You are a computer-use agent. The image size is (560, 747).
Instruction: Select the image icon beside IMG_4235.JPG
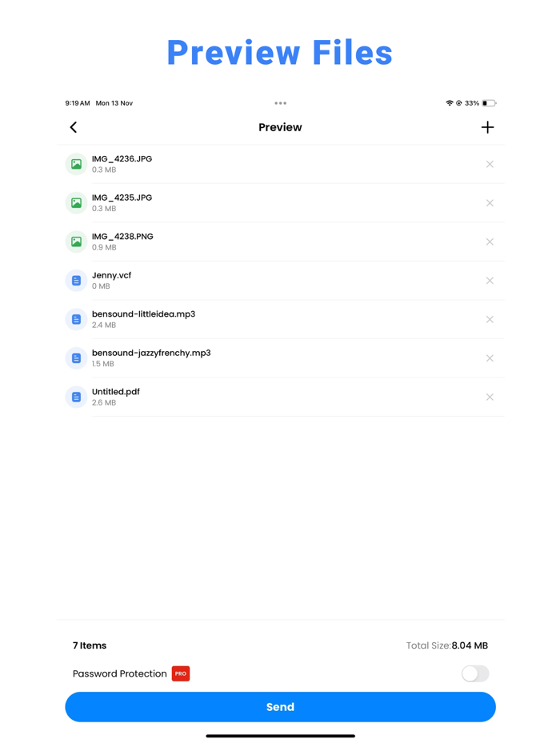(x=75, y=202)
